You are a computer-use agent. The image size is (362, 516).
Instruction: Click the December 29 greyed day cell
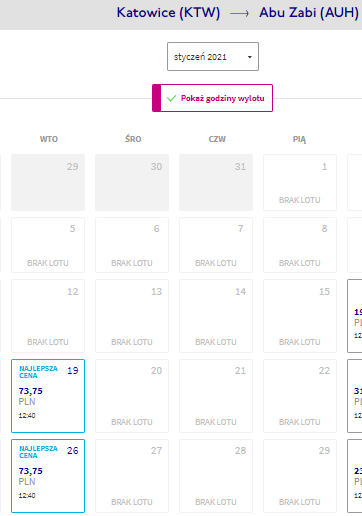48,182
